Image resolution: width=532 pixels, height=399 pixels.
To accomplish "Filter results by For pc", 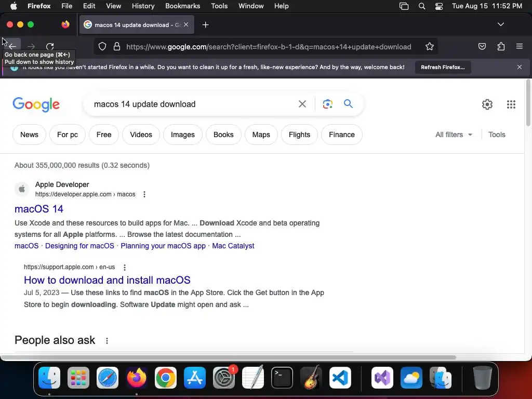I will tap(67, 135).
